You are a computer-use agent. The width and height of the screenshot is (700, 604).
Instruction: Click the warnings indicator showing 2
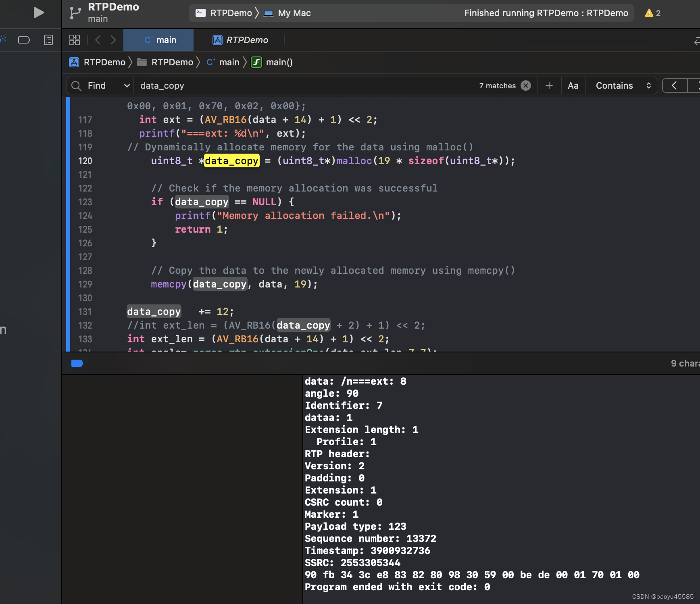coord(652,13)
